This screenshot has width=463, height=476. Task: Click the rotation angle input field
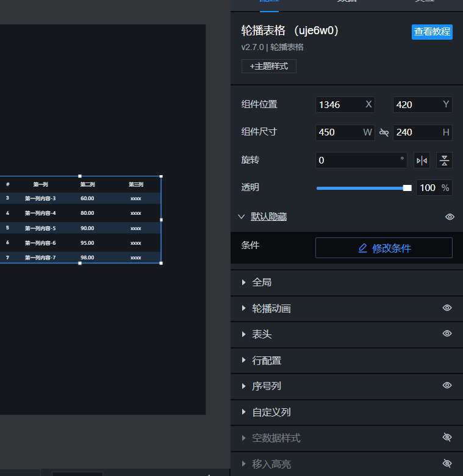tap(361, 160)
